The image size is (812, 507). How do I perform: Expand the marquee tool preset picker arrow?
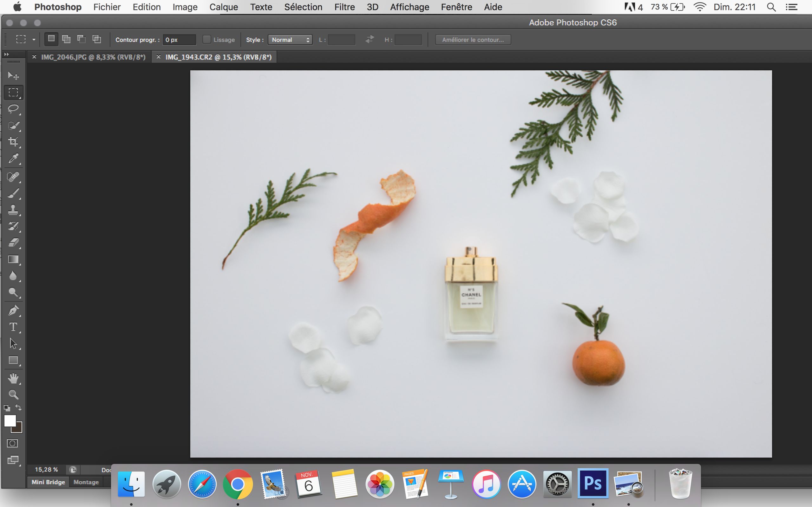point(34,40)
